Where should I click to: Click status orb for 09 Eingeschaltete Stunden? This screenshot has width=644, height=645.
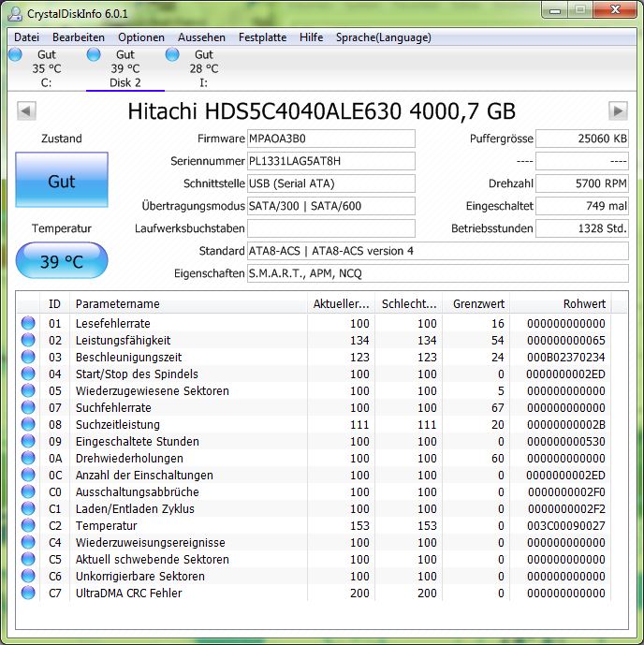pyautogui.click(x=28, y=441)
